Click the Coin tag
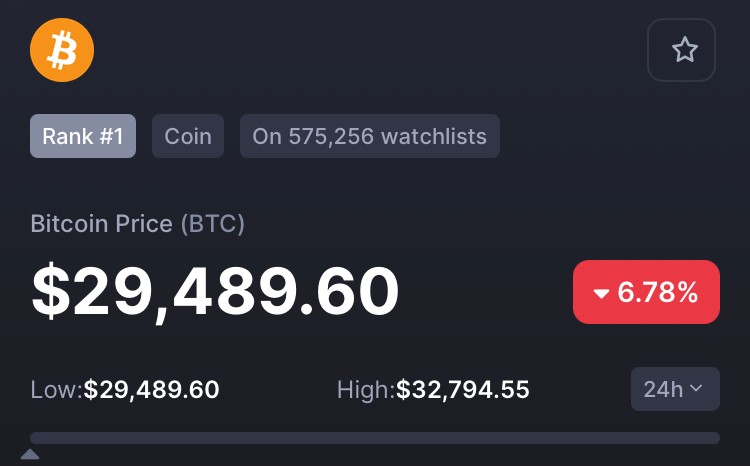This screenshot has width=750, height=466. point(188,136)
